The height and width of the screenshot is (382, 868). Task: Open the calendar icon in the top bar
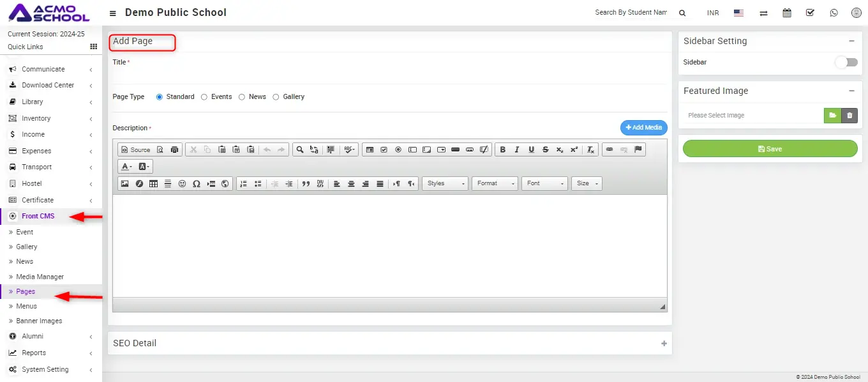point(787,13)
